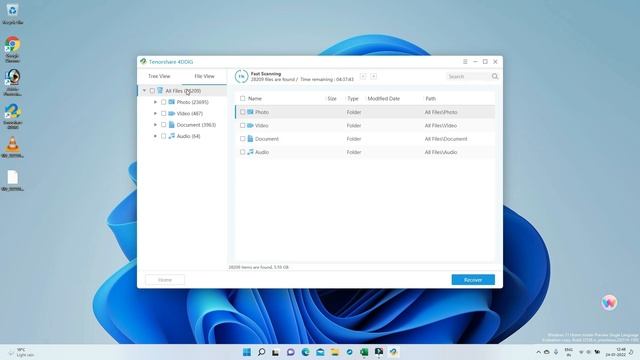640x360 pixels.
Task: Open the 4DDiG hamburger menu icon
Action: tap(465, 62)
